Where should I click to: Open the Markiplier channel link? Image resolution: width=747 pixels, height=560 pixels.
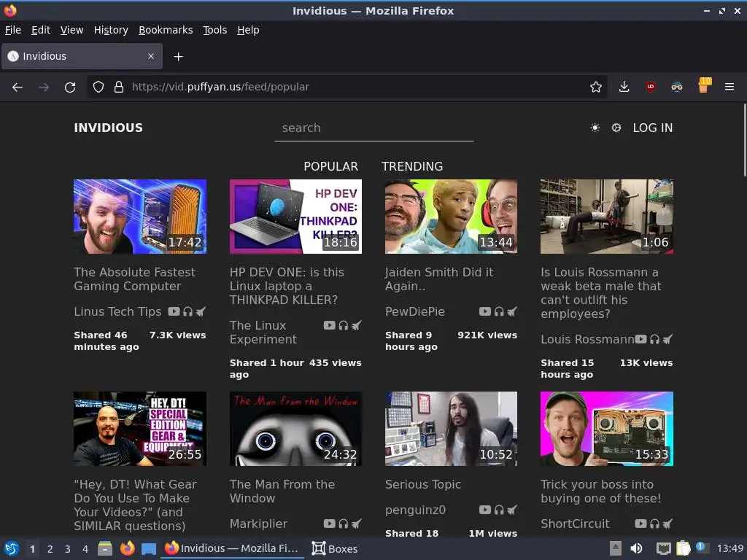click(259, 524)
